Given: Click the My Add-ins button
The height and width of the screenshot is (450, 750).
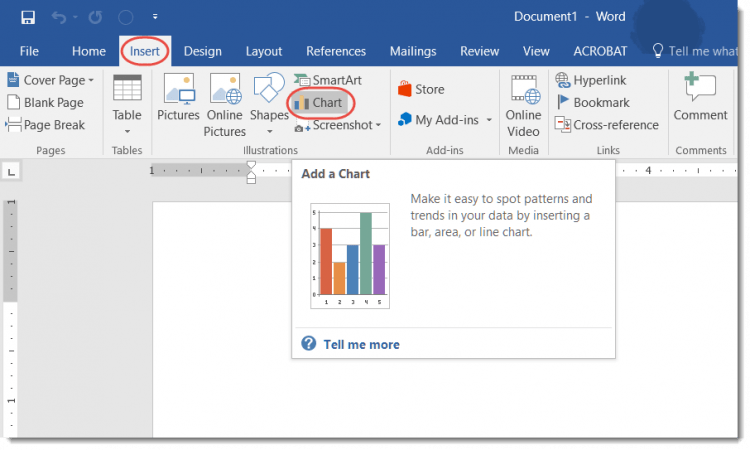Looking at the screenshot, I should pyautogui.click(x=438, y=120).
